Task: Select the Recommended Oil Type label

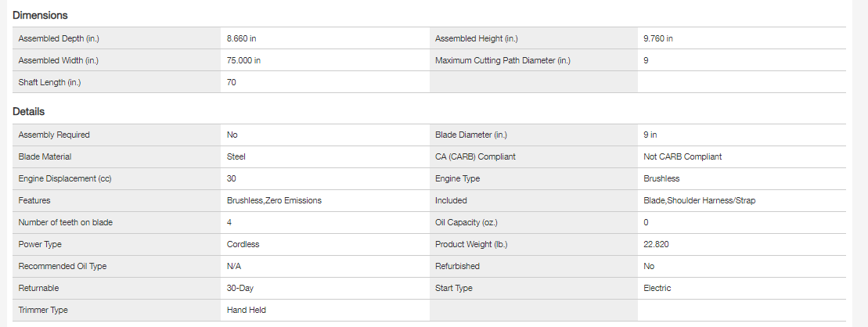Action: click(x=62, y=266)
